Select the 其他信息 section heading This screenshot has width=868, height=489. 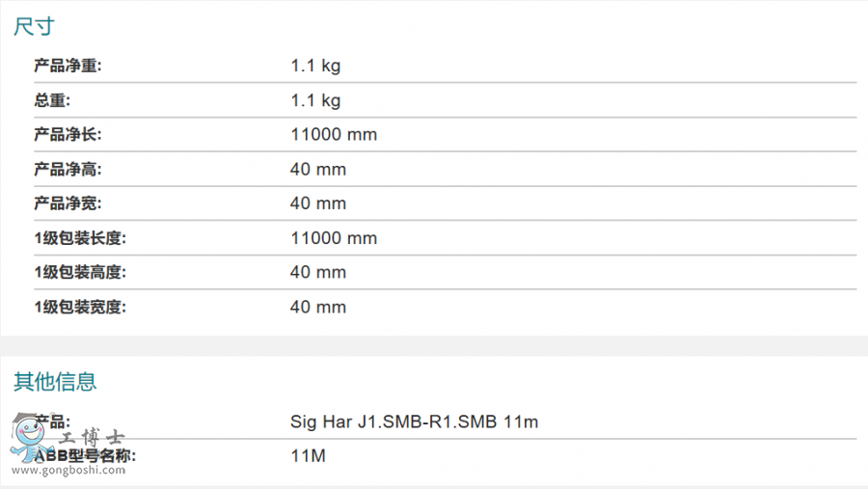tap(55, 382)
